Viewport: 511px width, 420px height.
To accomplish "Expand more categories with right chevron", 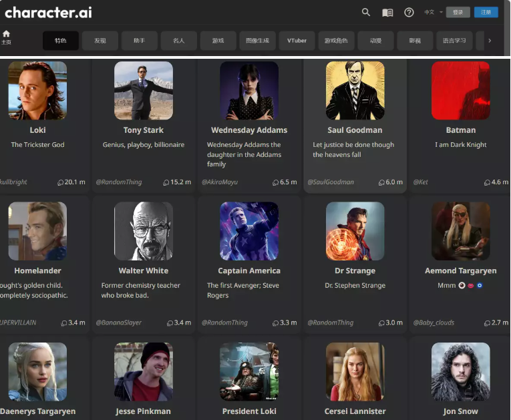I will 490,41.
